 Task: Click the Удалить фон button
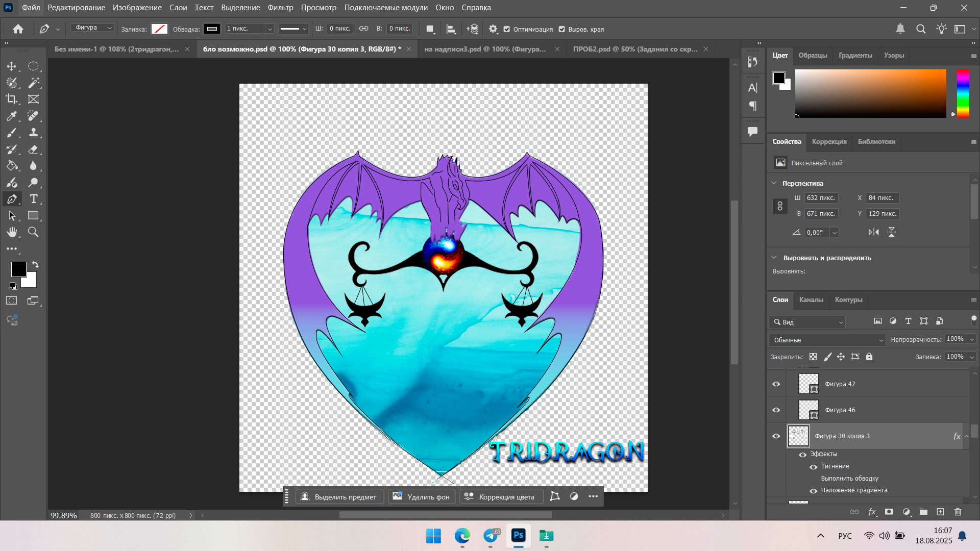[x=422, y=496]
